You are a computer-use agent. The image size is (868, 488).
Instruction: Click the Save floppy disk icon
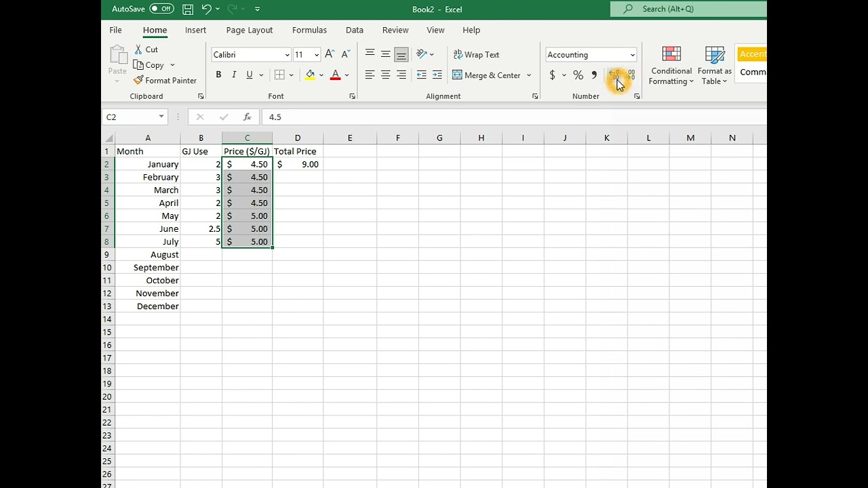coord(188,9)
